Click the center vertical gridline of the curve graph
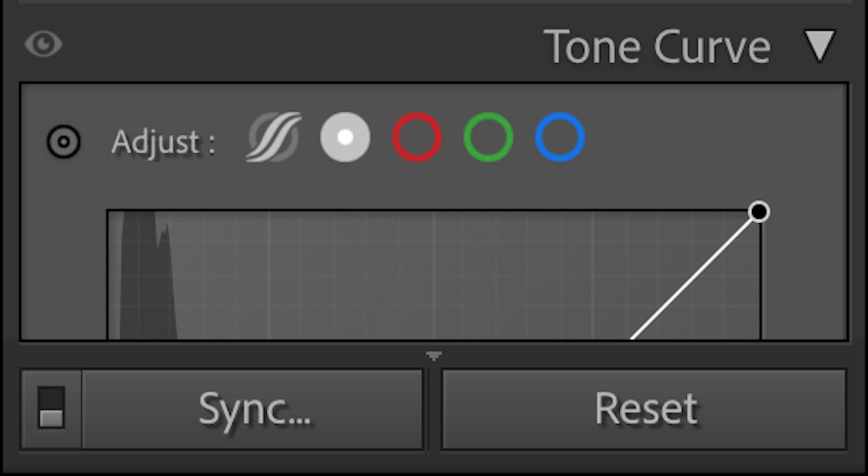868x476 pixels. (x=434, y=278)
